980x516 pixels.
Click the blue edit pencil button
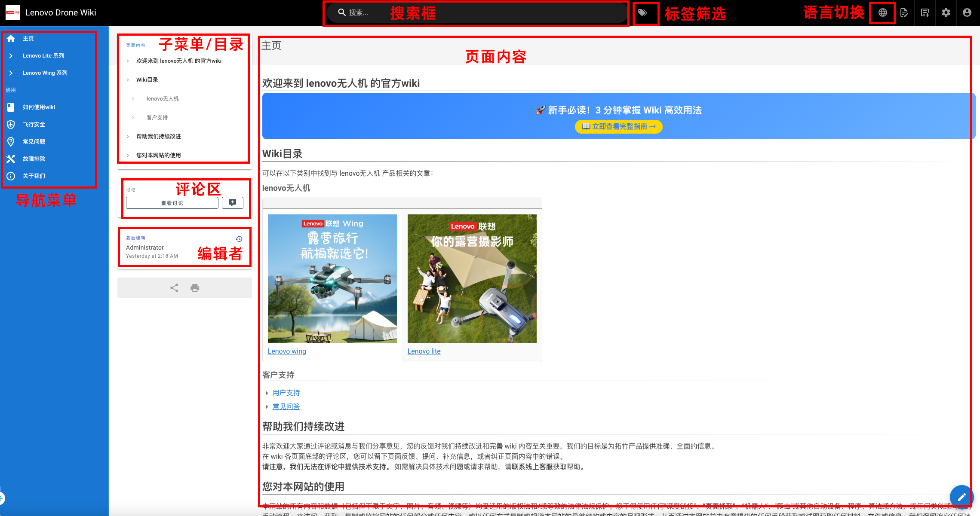point(962,497)
